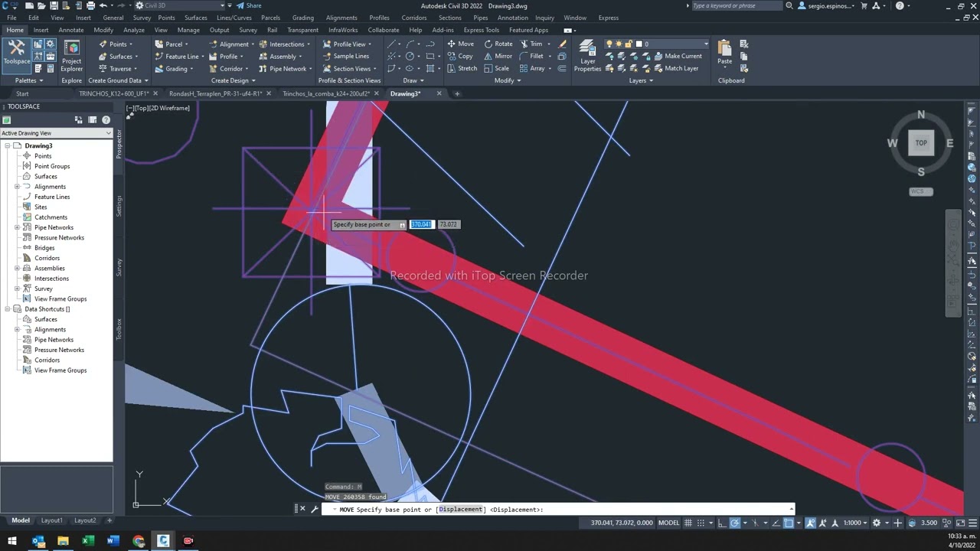980x551 pixels.
Task: Toggle ortho mode in status bar
Action: 722,523
